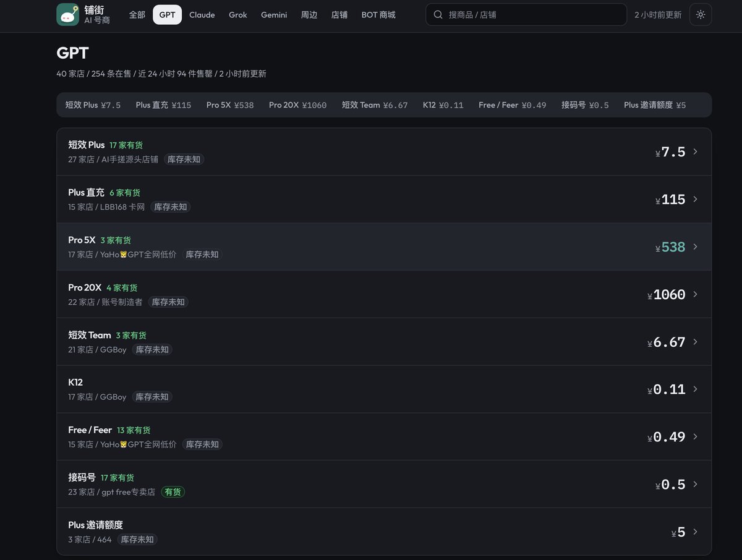Click the Pro 20X ¥1060 quick chip
The width and height of the screenshot is (742, 560).
[297, 105]
